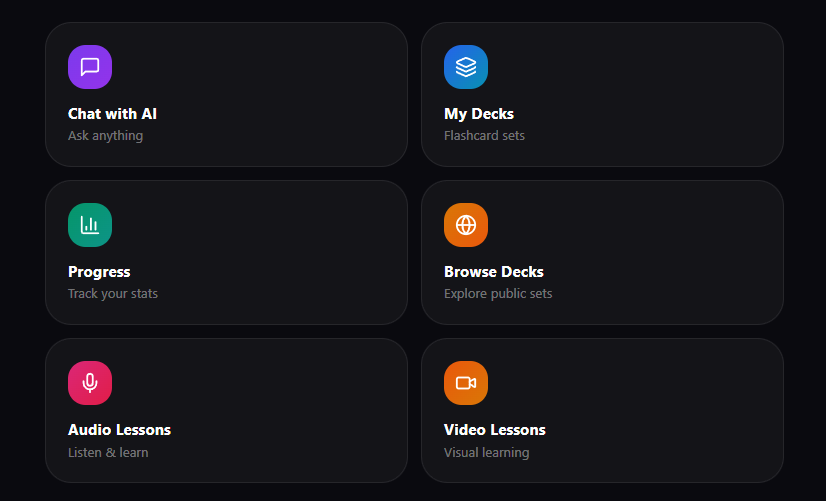Screen dimensions: 826x501
Task: Click the orange video camera icon
Action: [x=466, y=383]
